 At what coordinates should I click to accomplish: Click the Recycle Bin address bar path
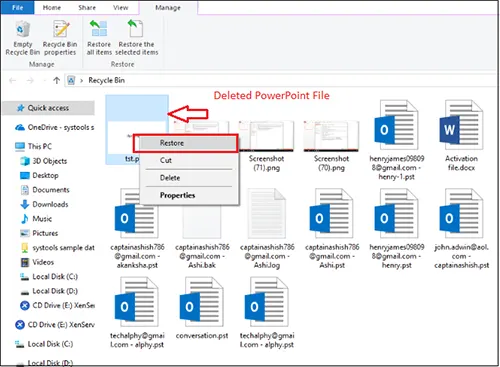pyautogui.click(x=106, y=80)
